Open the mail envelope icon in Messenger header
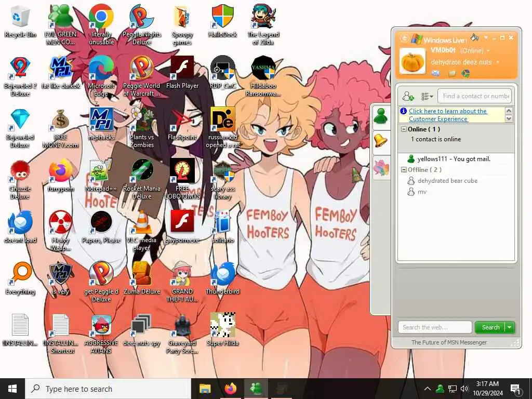The image size is (532, 399). [436, 73]
